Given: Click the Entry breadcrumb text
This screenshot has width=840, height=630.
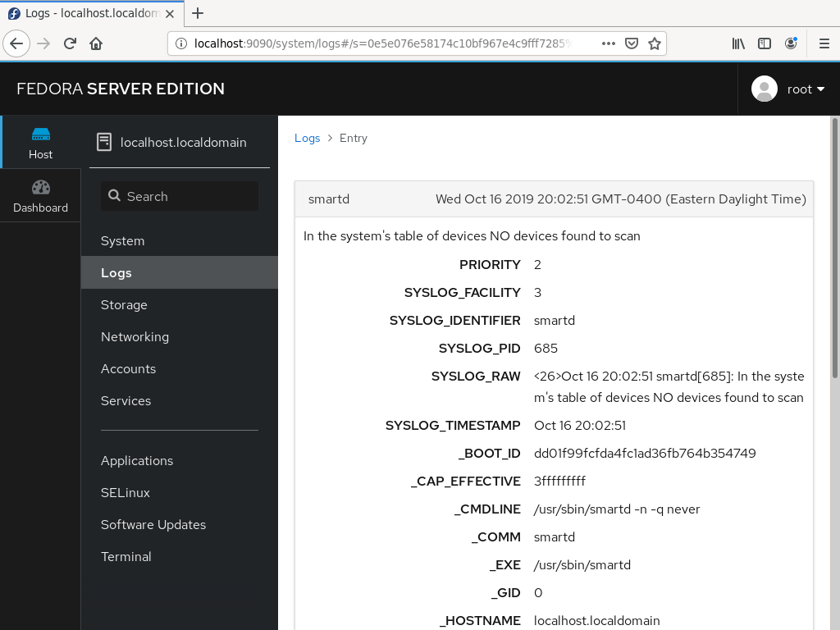Looking at the screenshot, I should pos(354,138).
